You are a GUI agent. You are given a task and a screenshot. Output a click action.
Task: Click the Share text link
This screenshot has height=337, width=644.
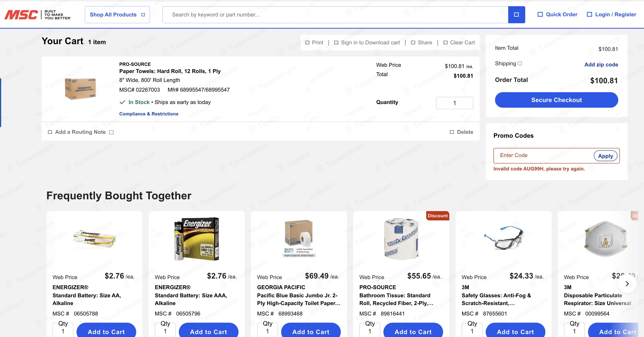tap(425, 43)
